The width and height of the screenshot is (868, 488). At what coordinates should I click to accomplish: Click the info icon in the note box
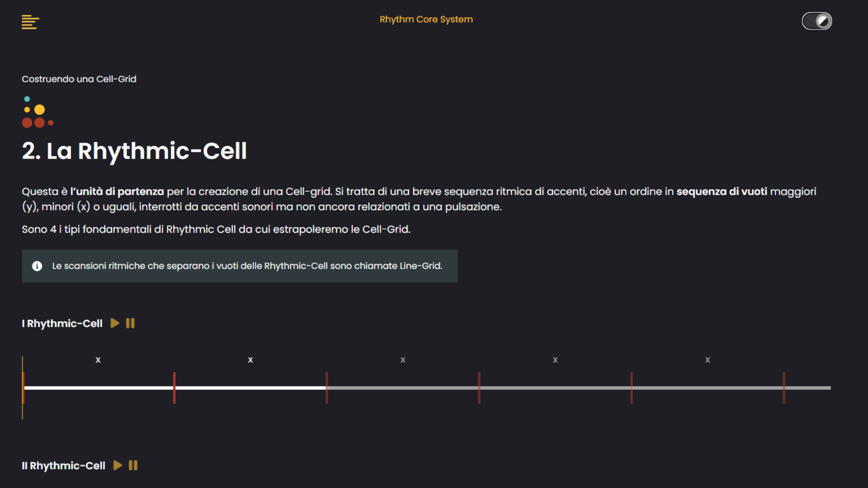tap(37, 266)
